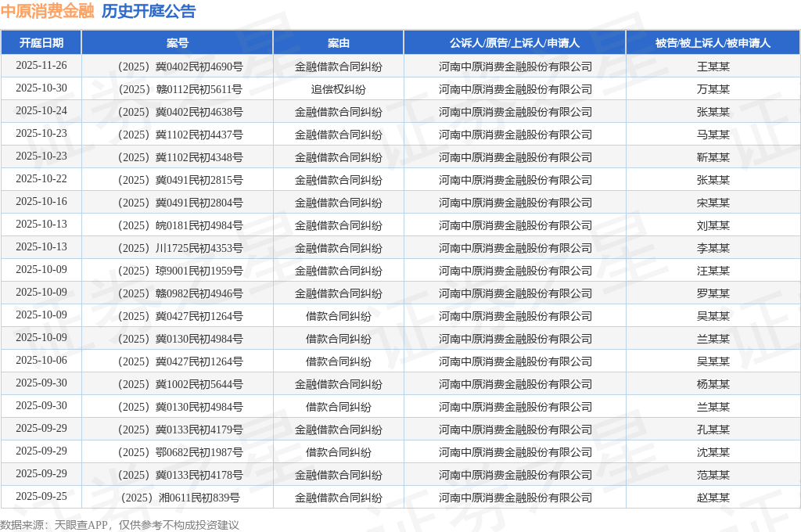The image size is (801, 532).
Task: Click the date 2025-10-16
Action: coord(41,201)
